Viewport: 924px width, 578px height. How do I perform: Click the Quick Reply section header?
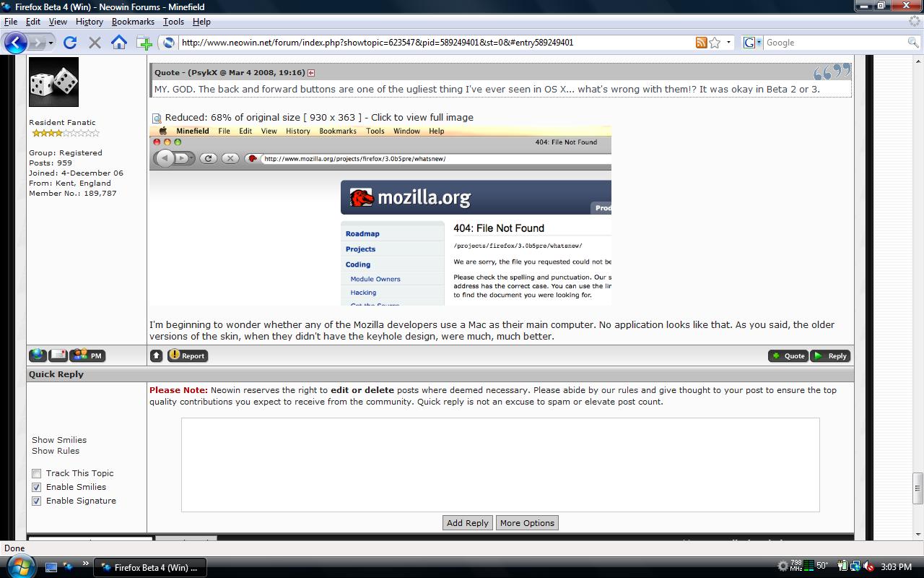click(x=440, y=374)
